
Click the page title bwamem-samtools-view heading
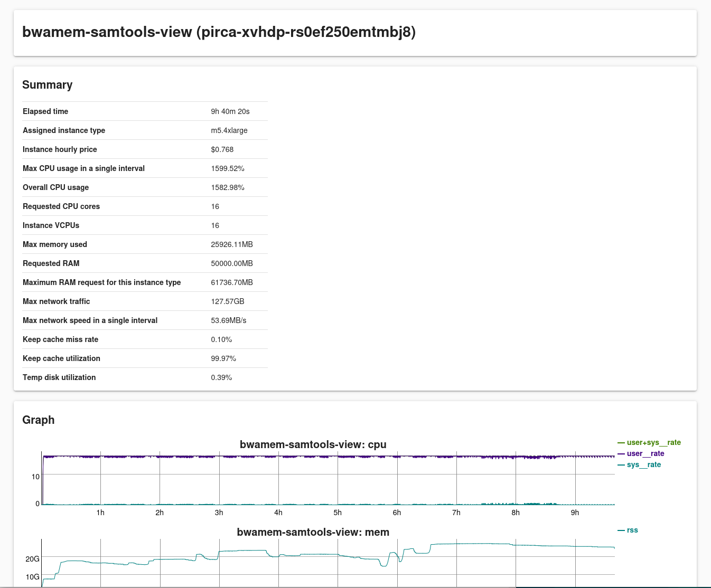(x=219, y=32)
